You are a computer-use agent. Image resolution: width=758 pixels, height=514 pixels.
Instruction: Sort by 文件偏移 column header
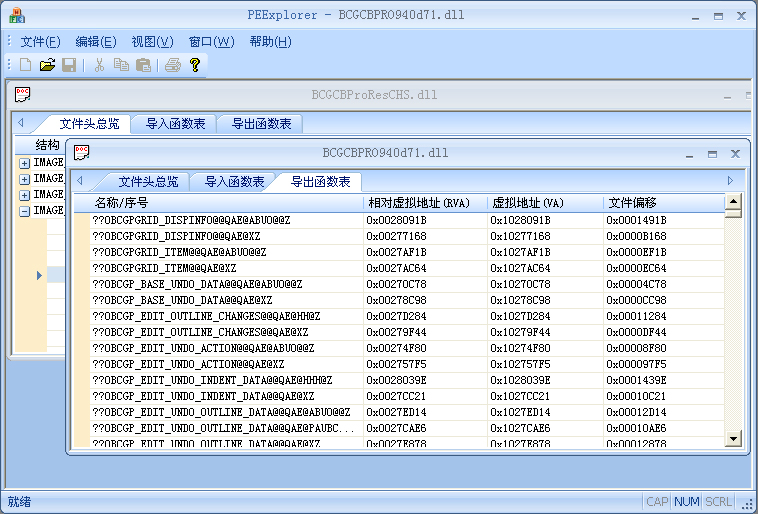664,203
